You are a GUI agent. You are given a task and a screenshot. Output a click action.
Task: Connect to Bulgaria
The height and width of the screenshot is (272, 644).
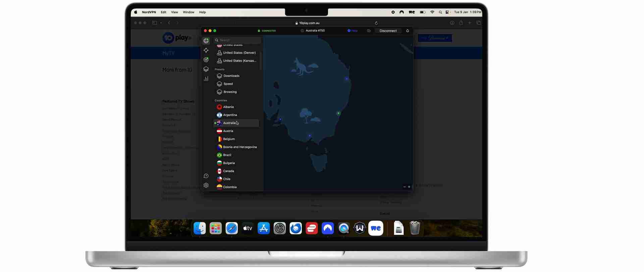coord(236,163)
